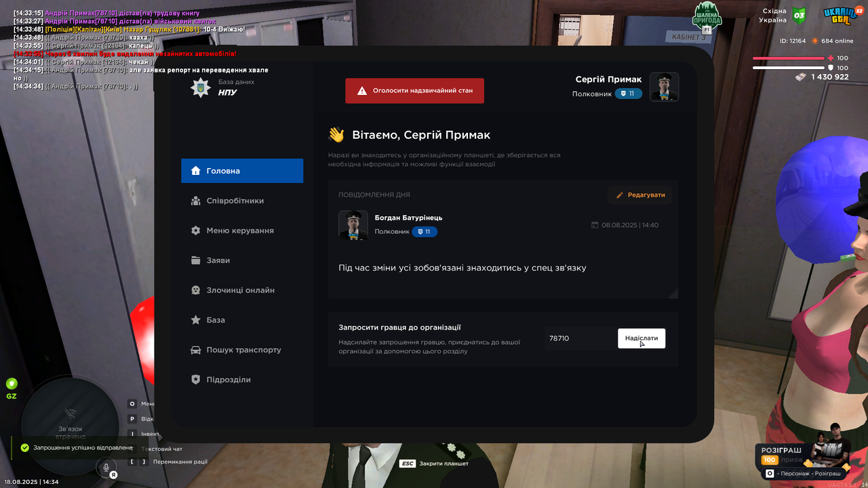Click the O key hint icon
868x488 pixels.
pos(132,404)
